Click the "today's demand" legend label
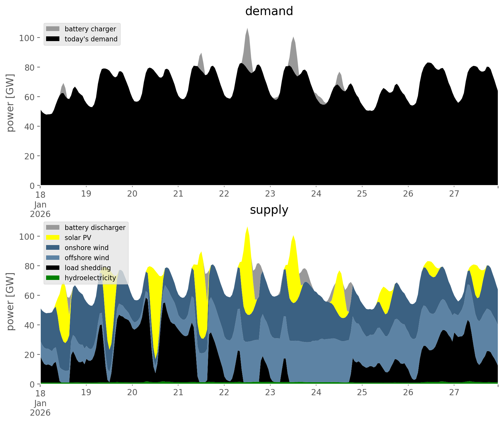 (x=91, y=39)
